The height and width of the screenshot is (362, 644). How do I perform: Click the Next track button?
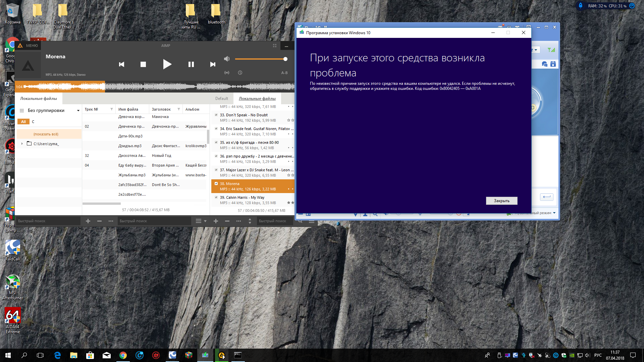(213, 64)
